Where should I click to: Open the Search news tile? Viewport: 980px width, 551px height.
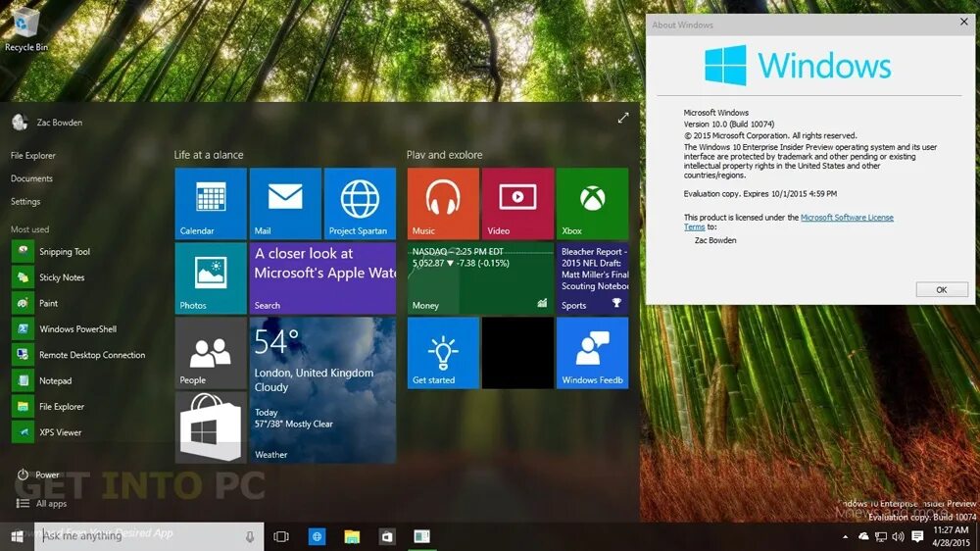[322, 277]
